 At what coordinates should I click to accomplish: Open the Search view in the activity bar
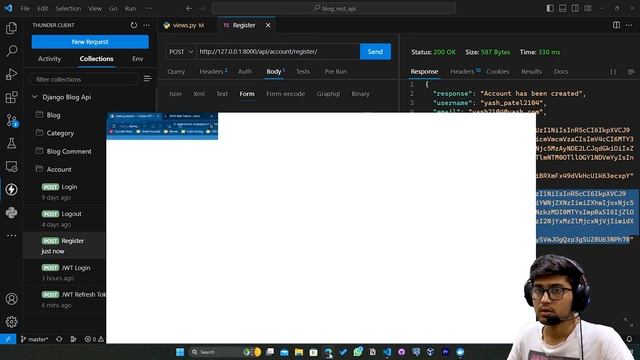click(x=11, y=51)
